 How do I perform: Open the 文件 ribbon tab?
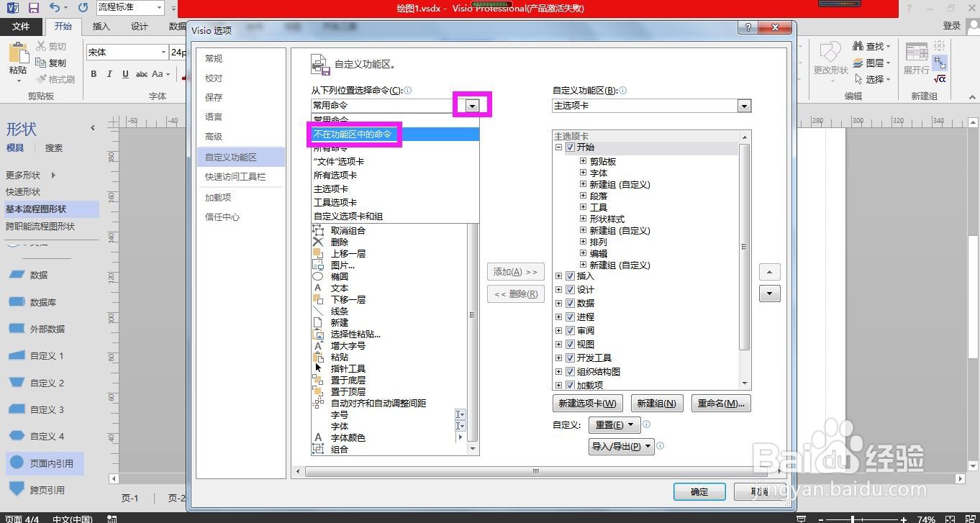click(21, 27)
